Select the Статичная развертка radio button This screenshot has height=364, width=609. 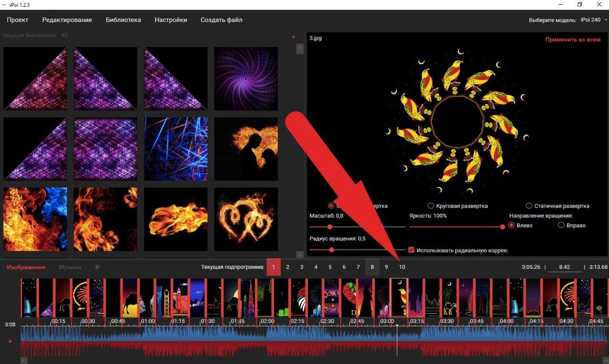(529, 206)
